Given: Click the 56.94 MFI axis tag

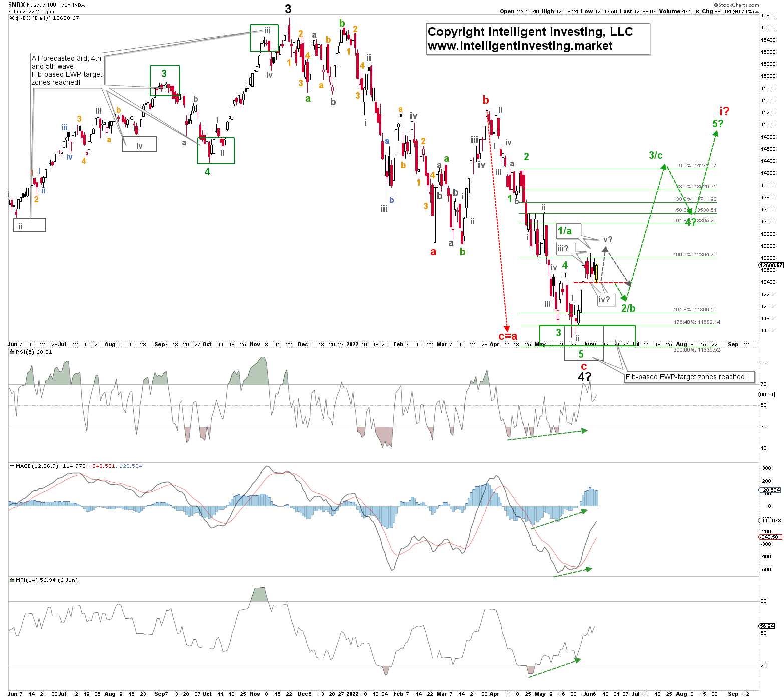Looking at the screenshot, I should coord(767,626).
